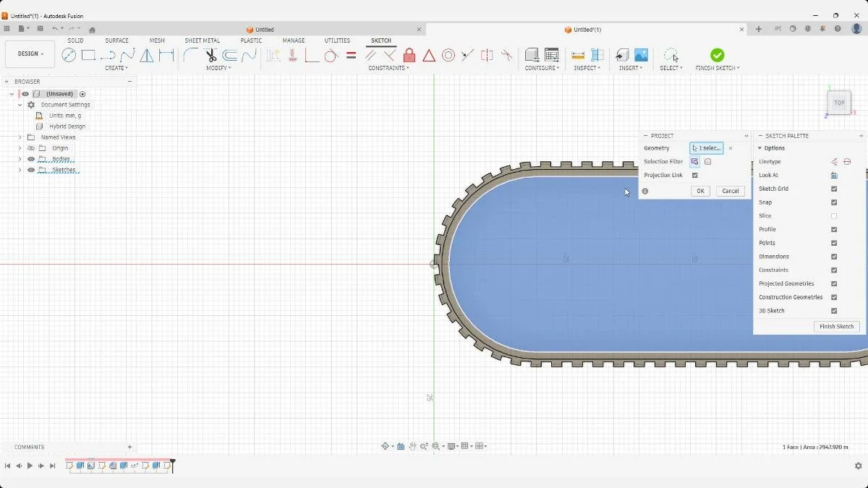868x488 pixels.
Task: Toggle the Snap checkbox
Action: point(834,202)
